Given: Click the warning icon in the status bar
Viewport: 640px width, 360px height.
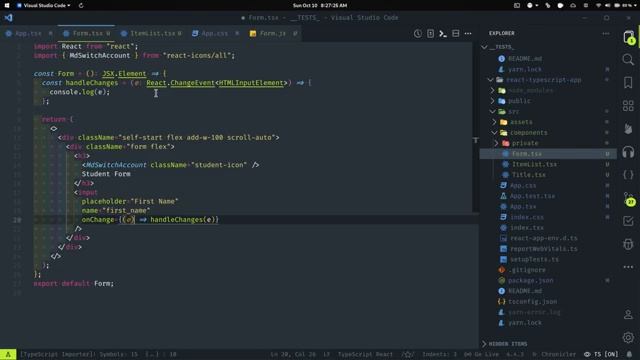Looking at the screenshot, I should [8, 354].
